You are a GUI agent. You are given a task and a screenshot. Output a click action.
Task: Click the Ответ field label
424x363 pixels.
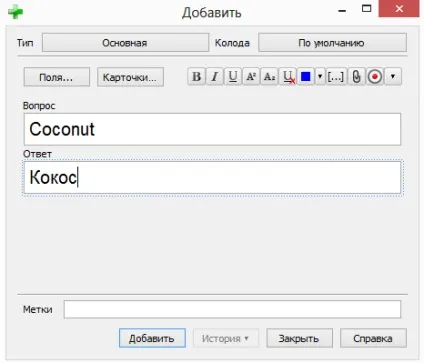coord(37,154)
